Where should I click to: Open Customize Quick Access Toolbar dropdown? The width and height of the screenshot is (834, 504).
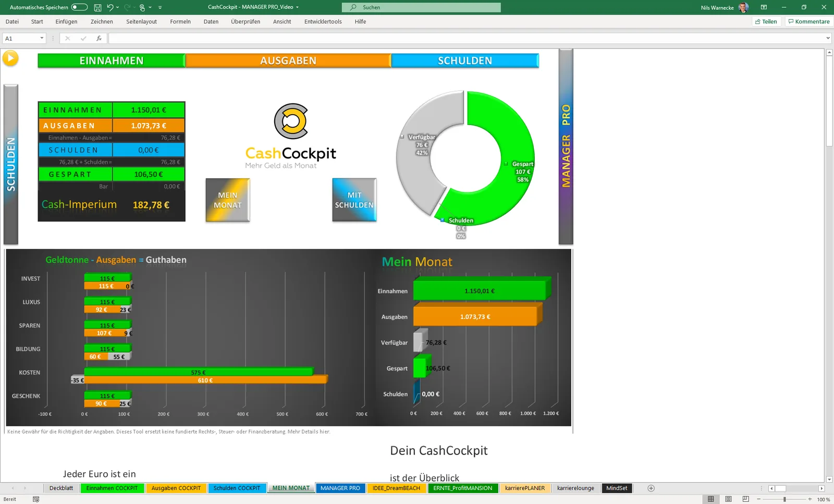pos(160,7)
